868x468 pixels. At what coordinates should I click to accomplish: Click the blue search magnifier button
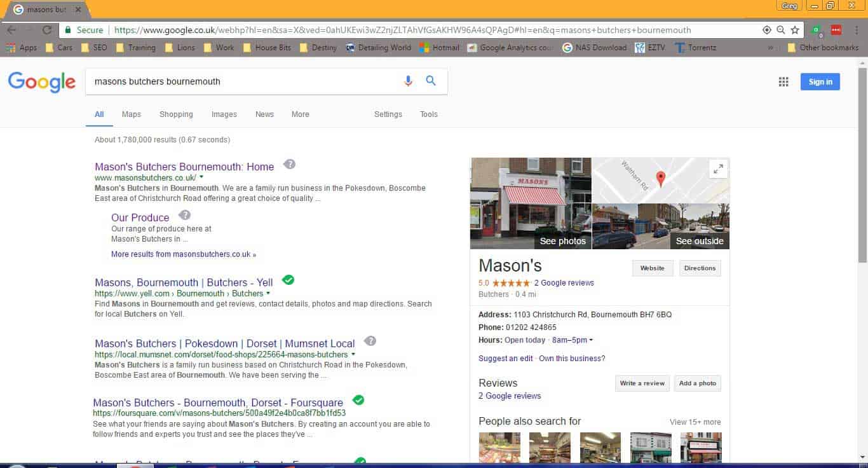(x=431, y=81)
